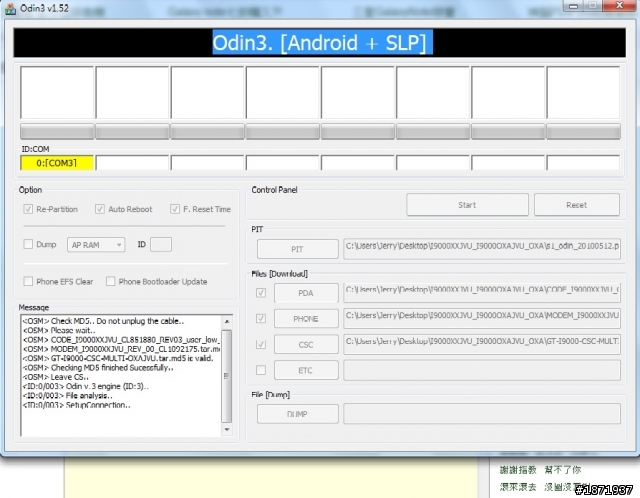
Task: Toggle the F. Reset Time checkbox
Action: tap(175, 209)
